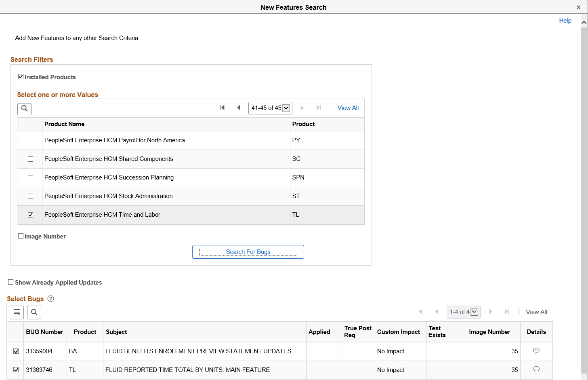
Task: Open the Help link at top right
Action: click(565, 20)
